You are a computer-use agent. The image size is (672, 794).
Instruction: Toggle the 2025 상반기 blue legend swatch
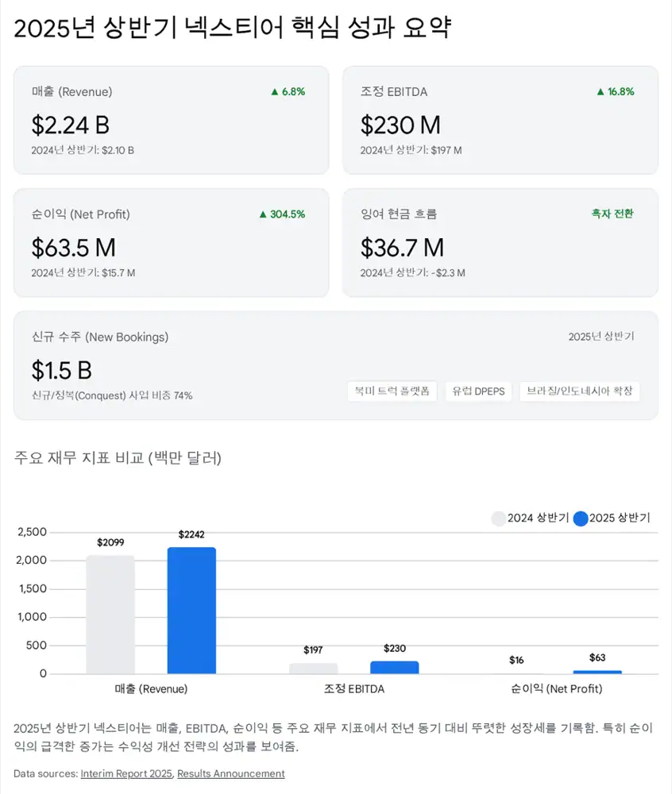[581, 518]
